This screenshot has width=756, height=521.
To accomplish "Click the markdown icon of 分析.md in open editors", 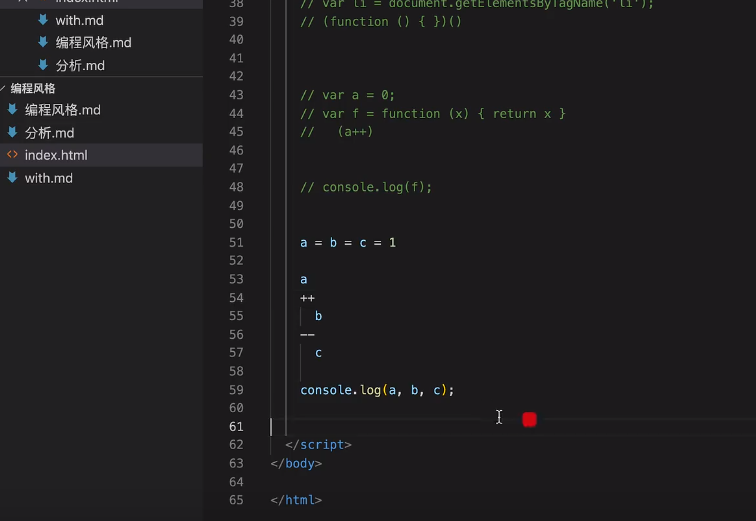I will click(43, 65).
